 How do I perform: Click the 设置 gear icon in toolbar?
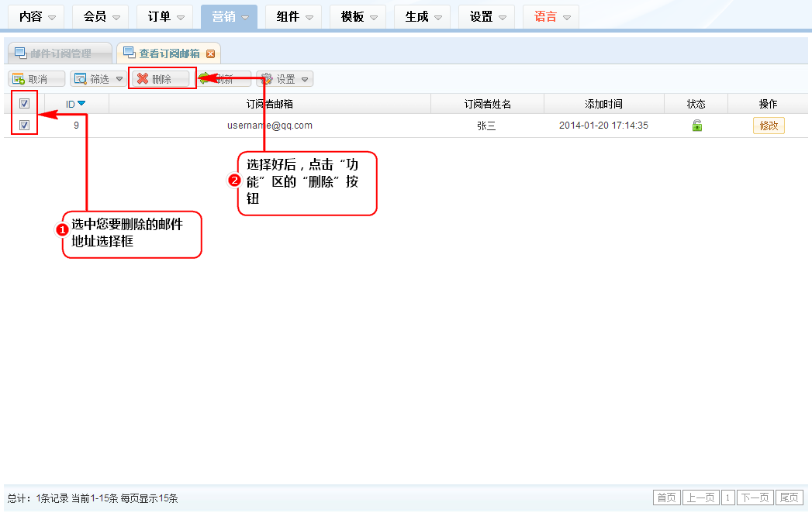point(267,79)
